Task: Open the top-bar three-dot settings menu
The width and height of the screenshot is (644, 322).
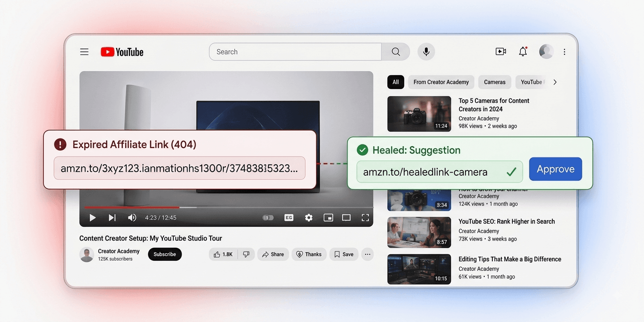Action: click(x=564, y=52)
